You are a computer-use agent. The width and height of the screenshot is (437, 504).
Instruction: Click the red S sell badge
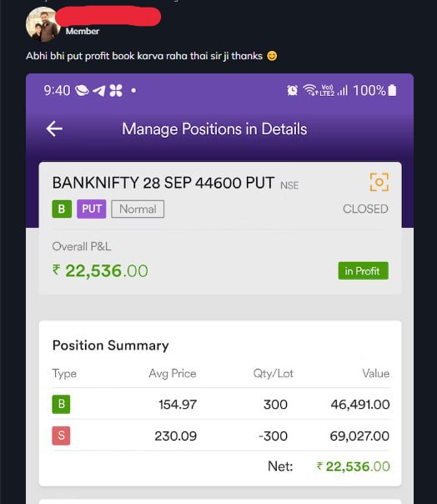[61, 436]
